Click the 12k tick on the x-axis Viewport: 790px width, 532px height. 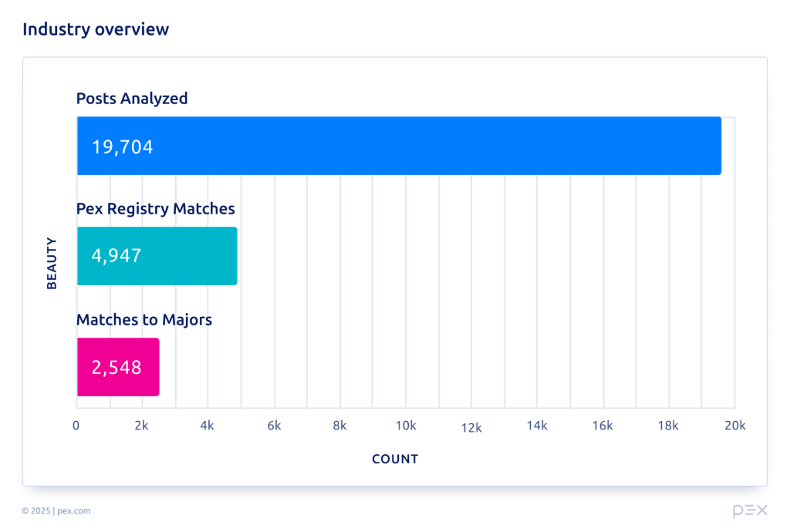tap(471, 428)
